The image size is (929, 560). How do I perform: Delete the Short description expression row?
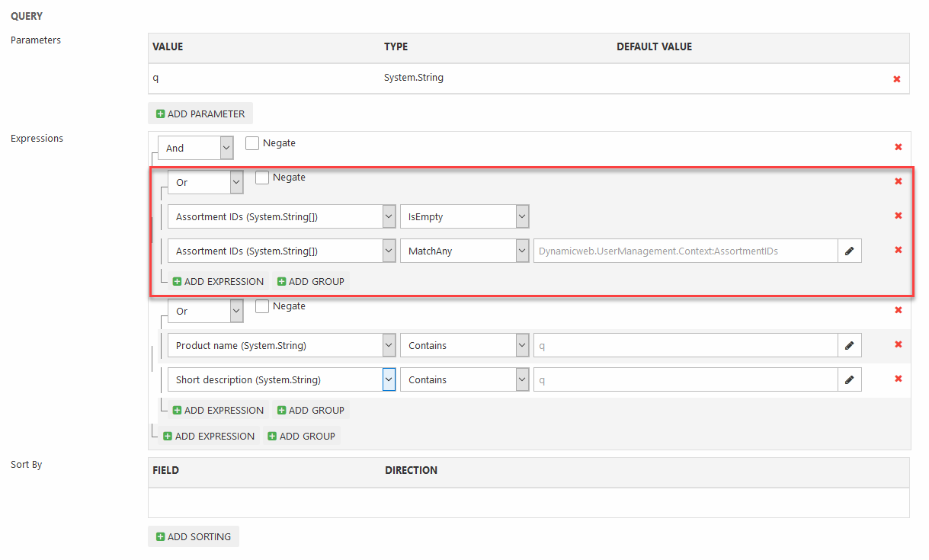[898, 379]
